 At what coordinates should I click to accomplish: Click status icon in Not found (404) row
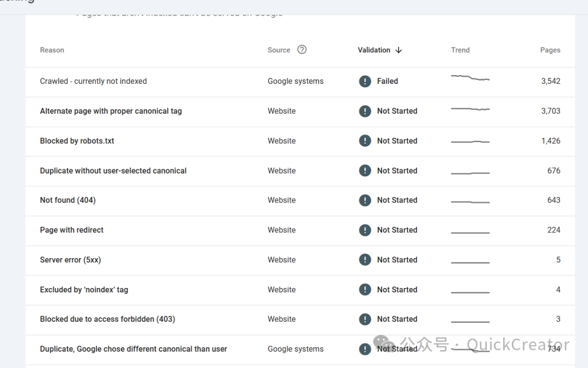[365, 200]
